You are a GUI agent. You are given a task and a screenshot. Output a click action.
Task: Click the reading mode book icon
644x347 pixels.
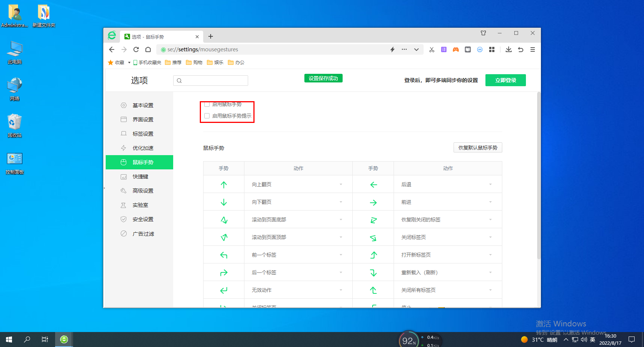[x=468, y=49]
